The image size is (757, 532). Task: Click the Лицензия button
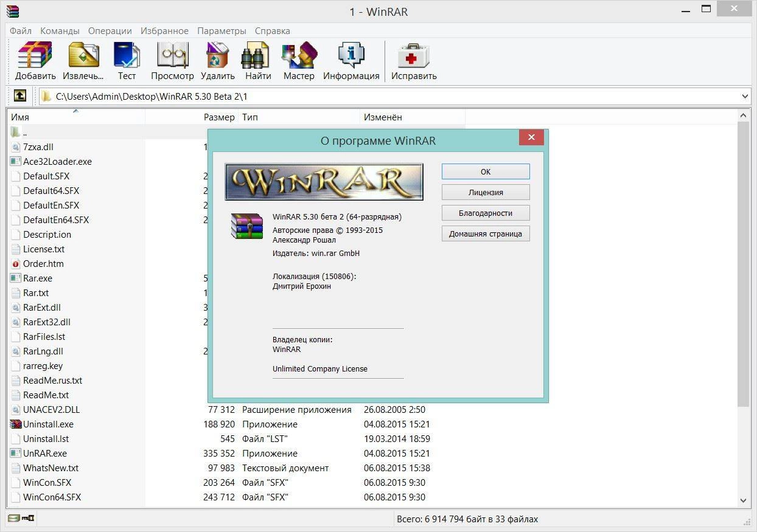[x=486, y=192]
